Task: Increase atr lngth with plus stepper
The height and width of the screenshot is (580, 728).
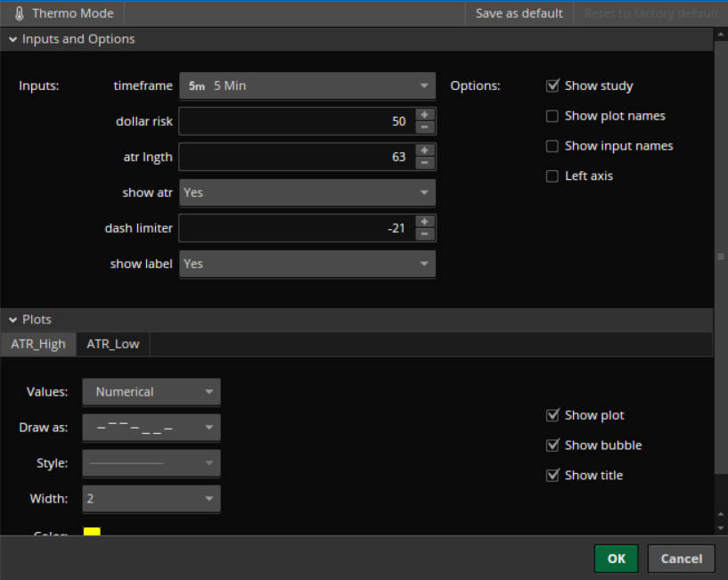Action: [x=424, y=151]
